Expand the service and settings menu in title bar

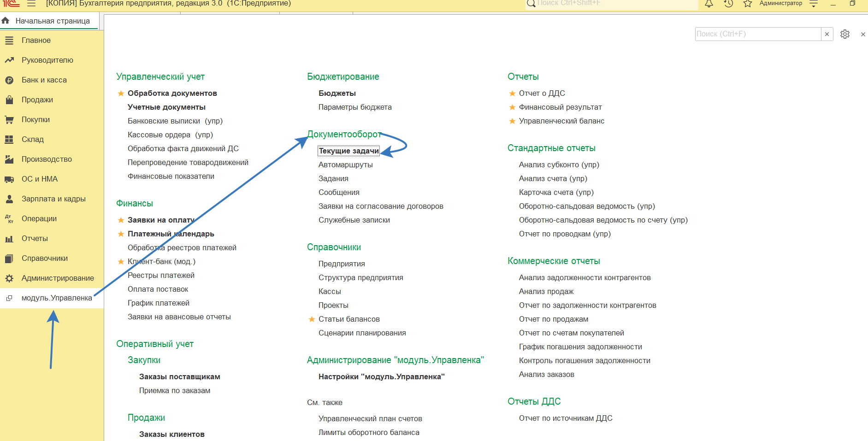click(x=814, y=3)
